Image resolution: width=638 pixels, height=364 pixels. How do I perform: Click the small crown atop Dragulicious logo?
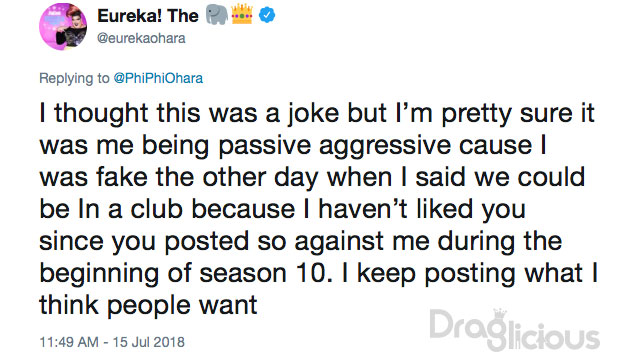[500, 315]
